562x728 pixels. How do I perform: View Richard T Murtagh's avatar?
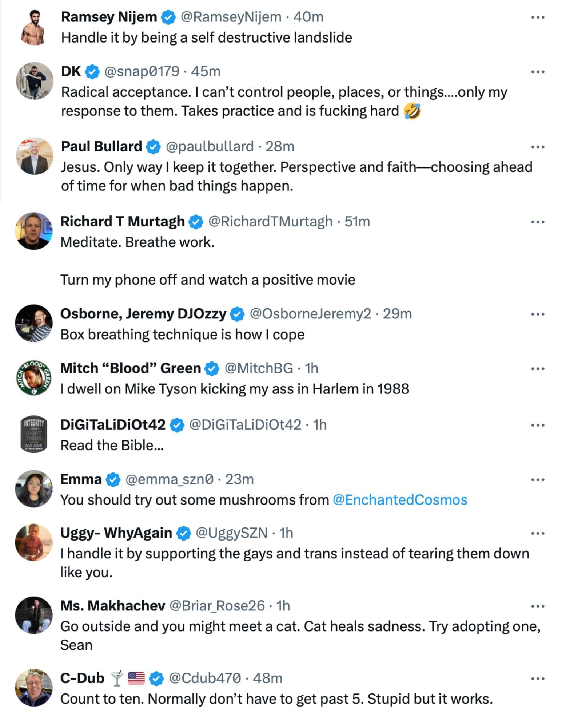(34, 231)
